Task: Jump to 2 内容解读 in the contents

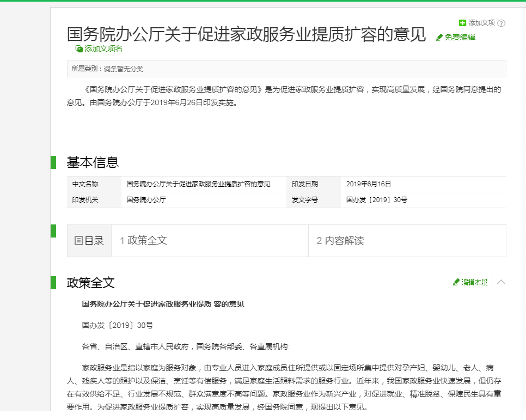Action: [x=340, y=240]
